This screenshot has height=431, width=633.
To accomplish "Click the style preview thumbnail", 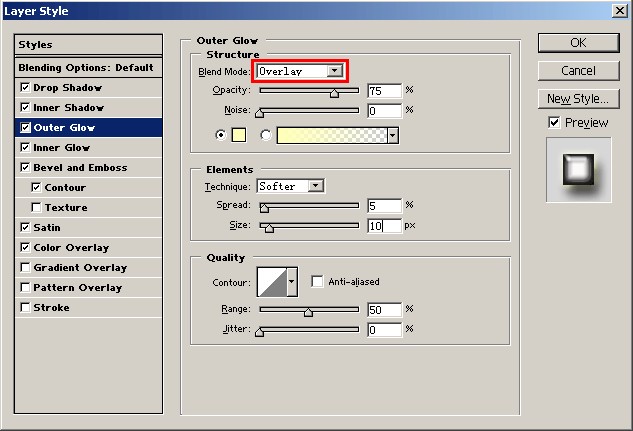I will (x=578, y=168).
